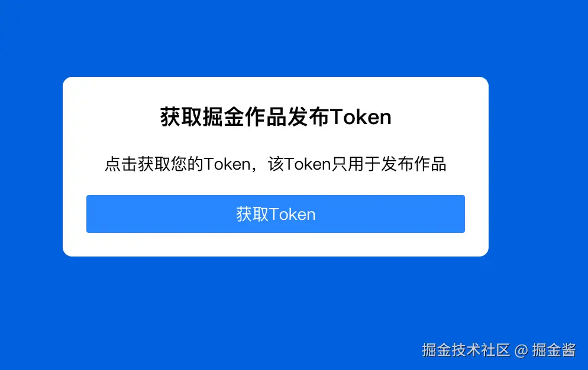Click 掘金 in the bold card heading
The width and height of the screenshot is (588, 370).
point(224,117)
